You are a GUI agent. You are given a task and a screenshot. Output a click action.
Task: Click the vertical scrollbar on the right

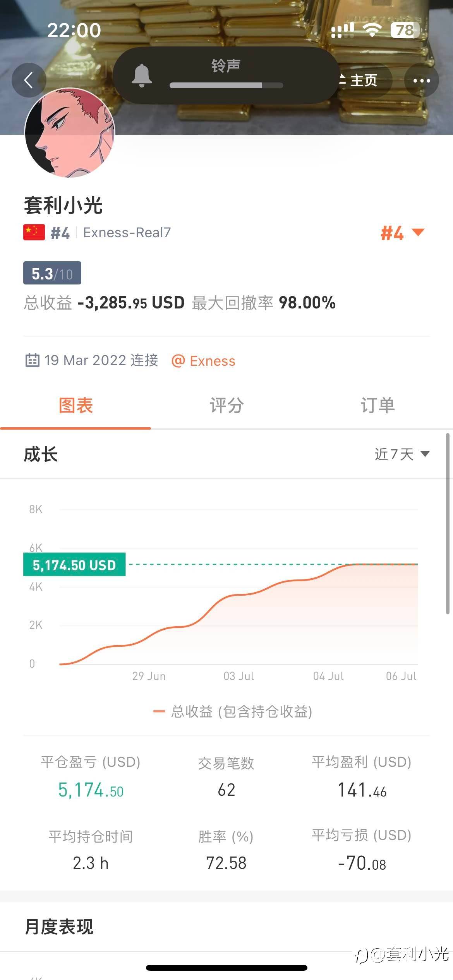click(x=448, y=523)
